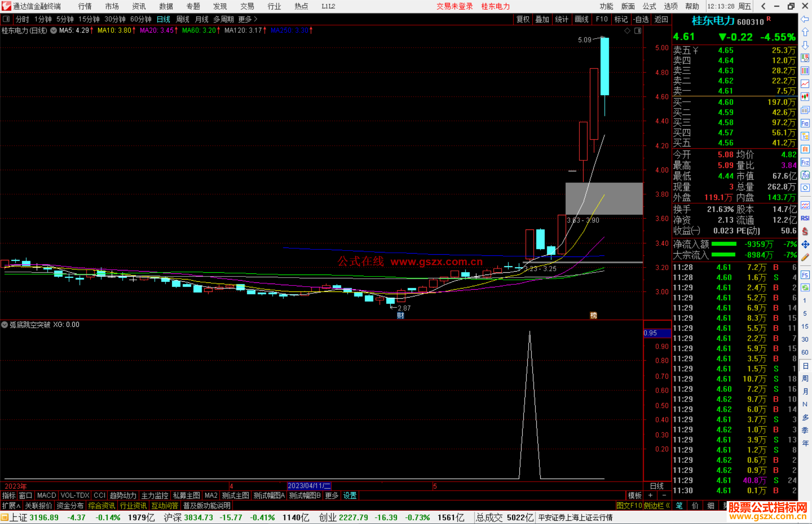The height and width of the screenshot is (524, 812).
Task: Switch to 日 period in right sidebar
Action: pyautogui.click(x=805, y=366)
